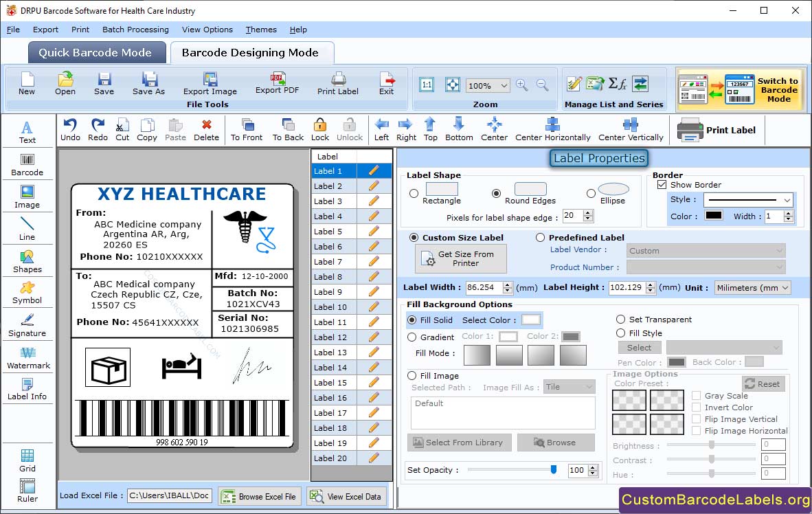Align object Center Vertically
Screen dimensions: 812x514
(631, 130)
